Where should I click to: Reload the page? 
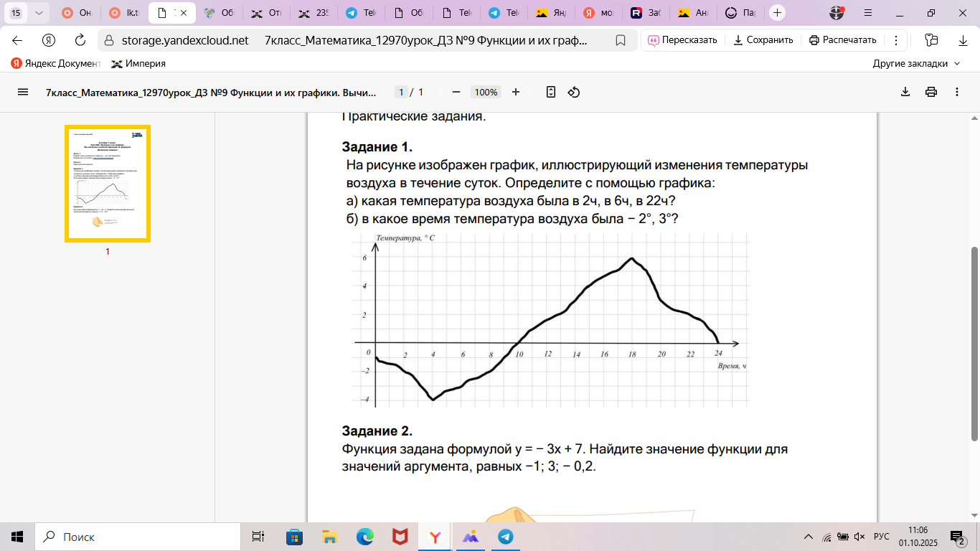point(80,40)
